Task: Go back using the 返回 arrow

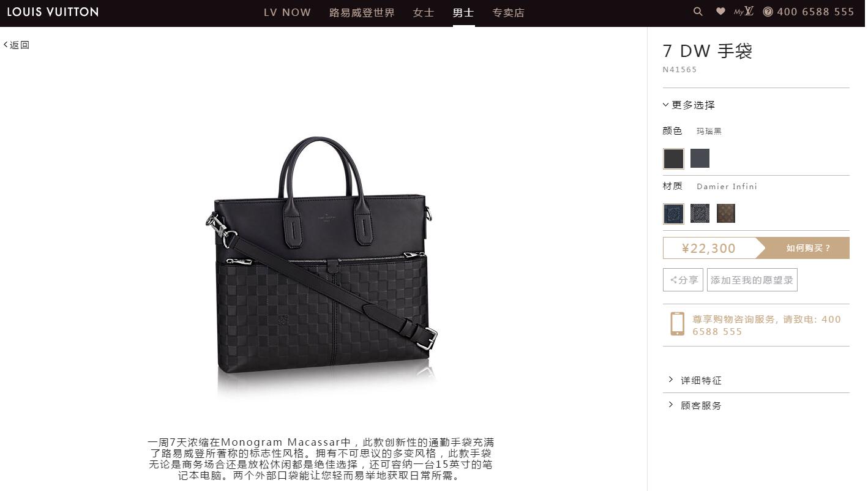Action: pos(17,45)
